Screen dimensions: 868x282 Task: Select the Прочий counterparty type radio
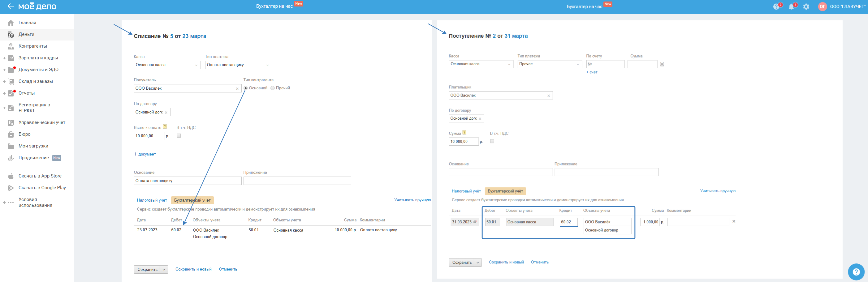(273, 88)
